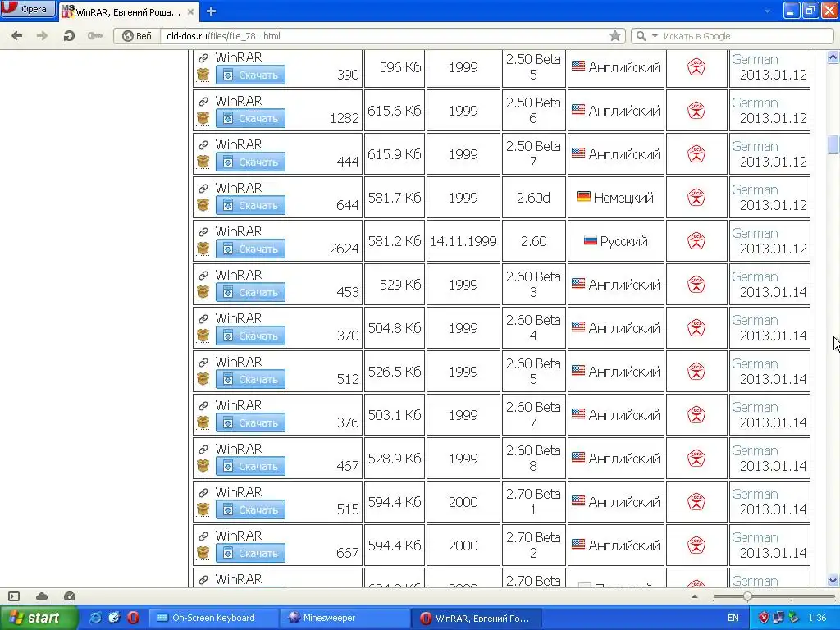Screen dimensions: 840x630
Task: Click the download count 2624
Action: pos(344,249)
